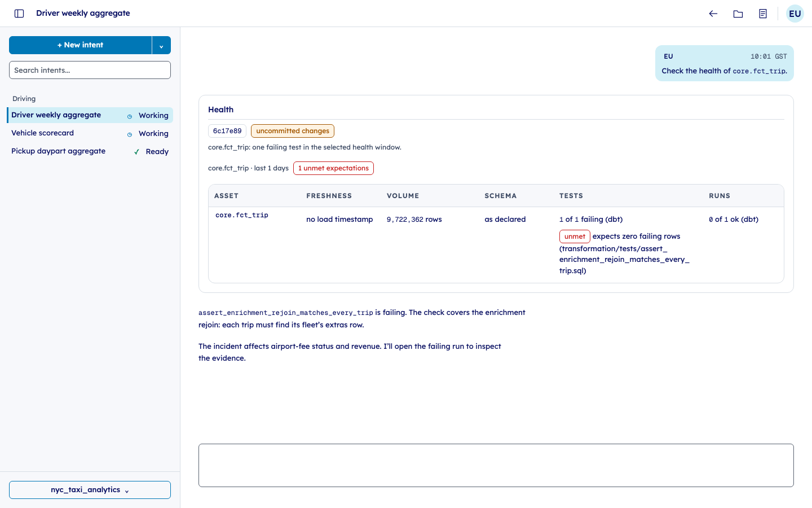Click 'as declared' schema value
Image resolution: width=812 pixels, height=508 pixels.
point(505,220)
